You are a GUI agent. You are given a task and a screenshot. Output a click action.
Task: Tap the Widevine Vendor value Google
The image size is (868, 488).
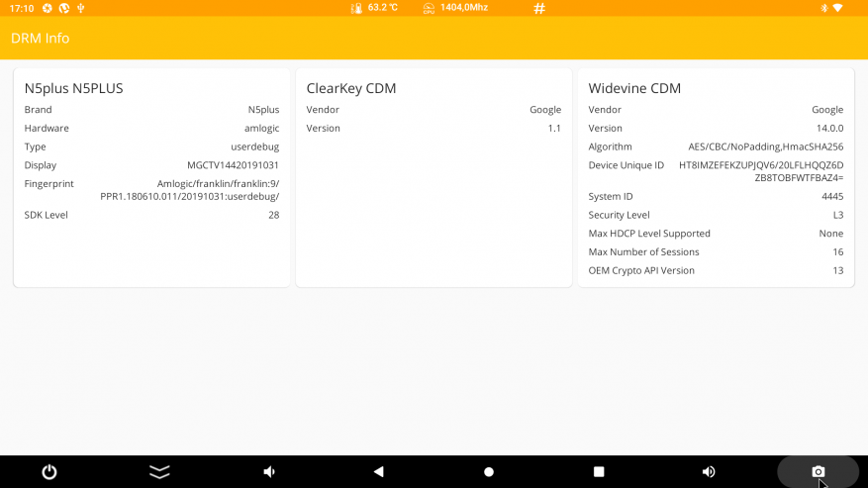[827, 110]
